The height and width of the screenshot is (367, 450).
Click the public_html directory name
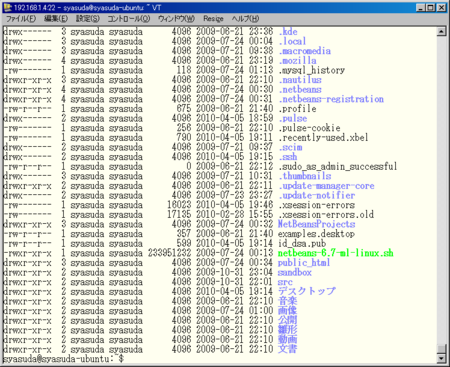[x=304, y=263]
